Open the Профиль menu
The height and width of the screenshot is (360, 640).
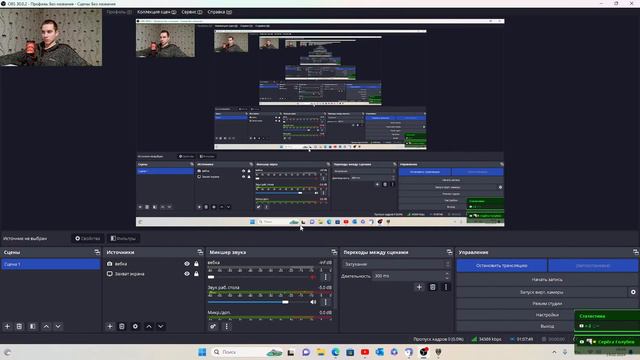119,12
